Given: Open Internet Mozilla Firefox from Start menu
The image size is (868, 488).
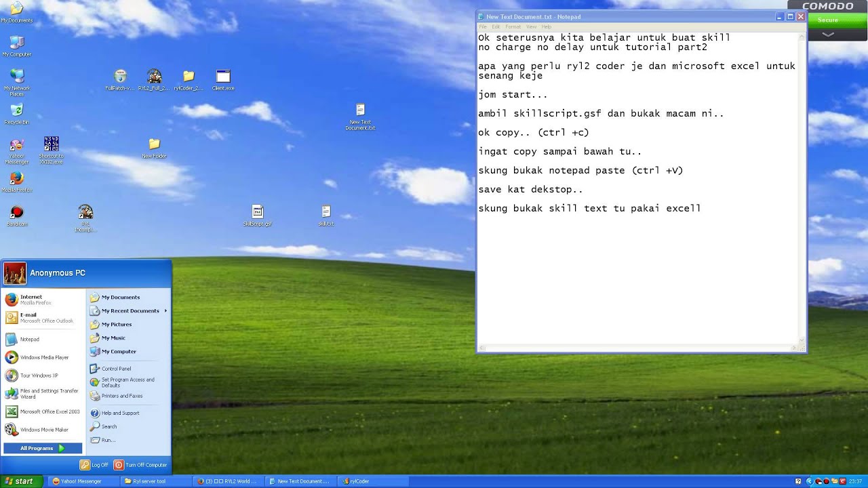Looking at the screenshot, I should 43,300.
